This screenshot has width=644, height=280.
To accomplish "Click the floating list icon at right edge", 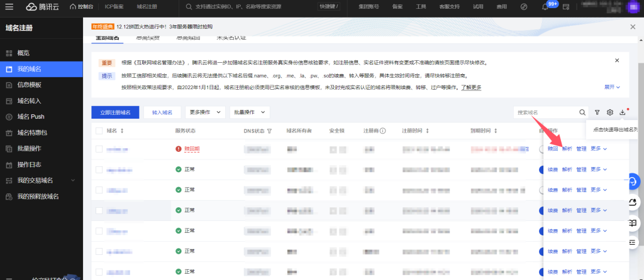I will (x=633, y=242).
